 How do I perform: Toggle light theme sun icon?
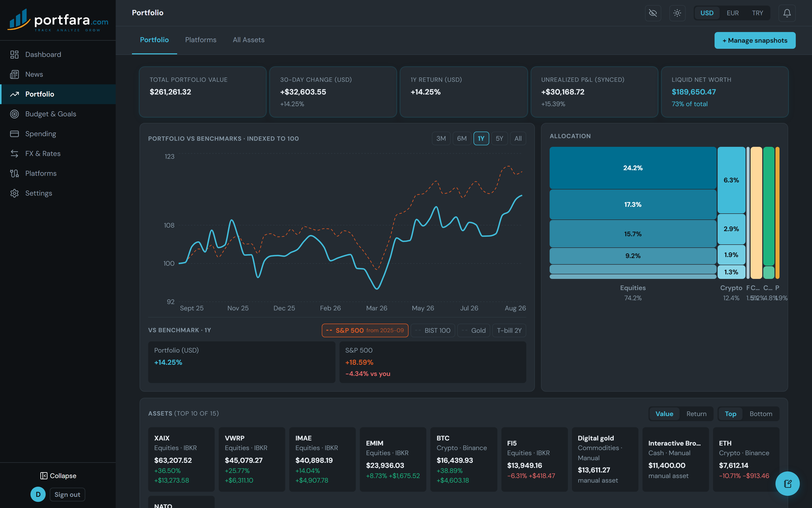pos(677,13)
